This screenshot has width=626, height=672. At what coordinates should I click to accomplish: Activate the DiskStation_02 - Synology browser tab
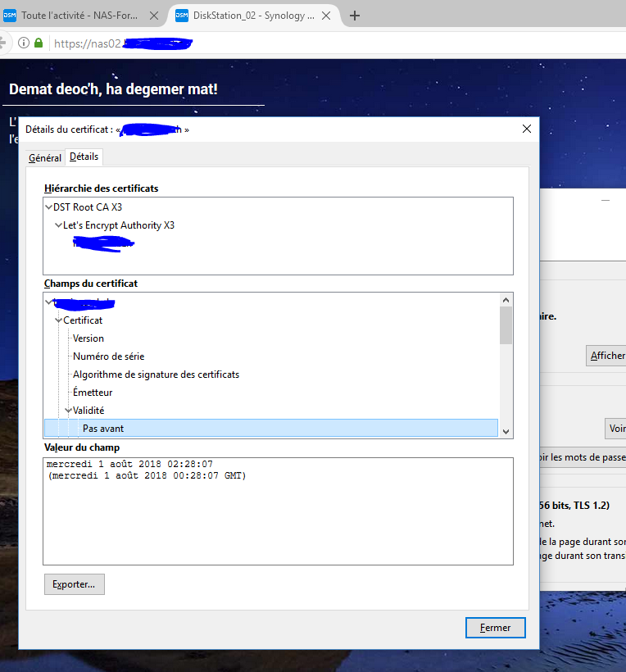(x=254, y=16)
